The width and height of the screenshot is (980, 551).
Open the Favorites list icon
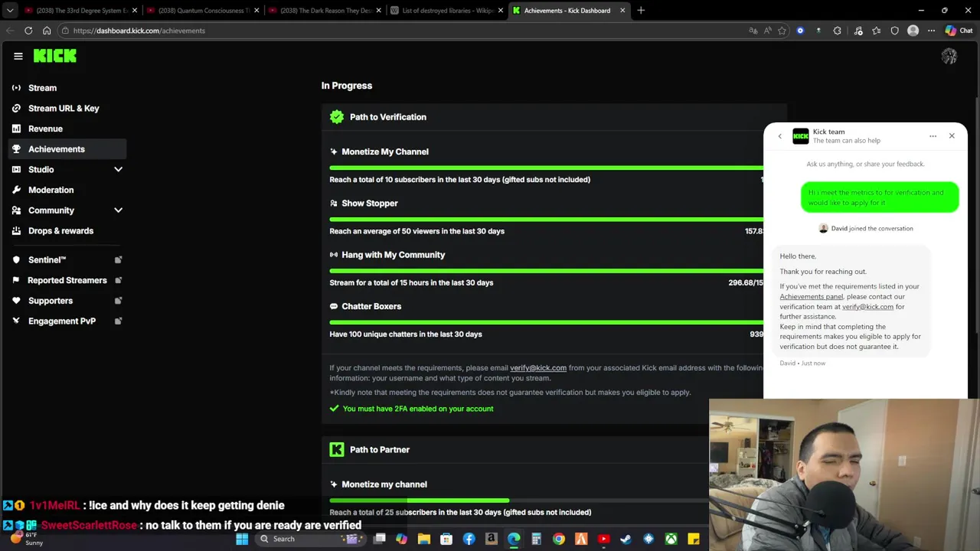pyautogui.click(x=876, y=31)
